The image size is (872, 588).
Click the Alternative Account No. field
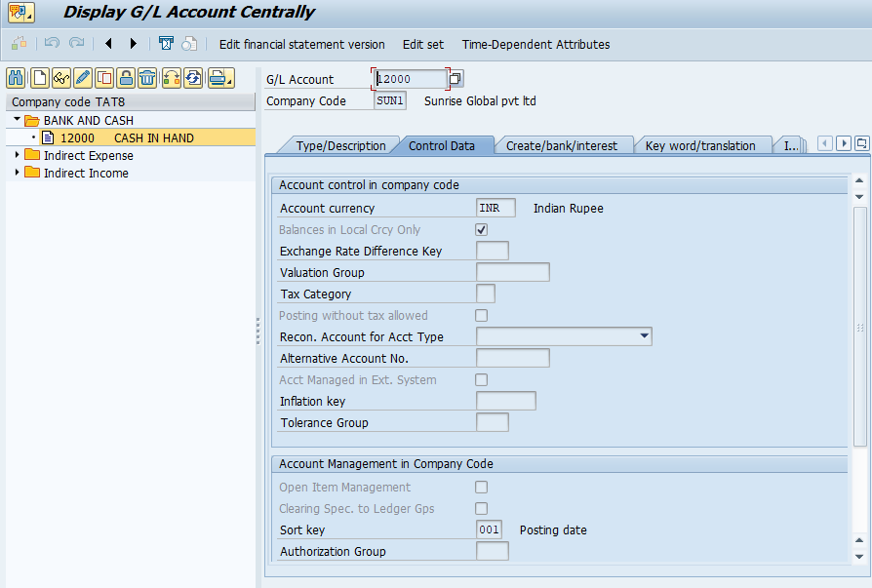click(x=513, y=358)
